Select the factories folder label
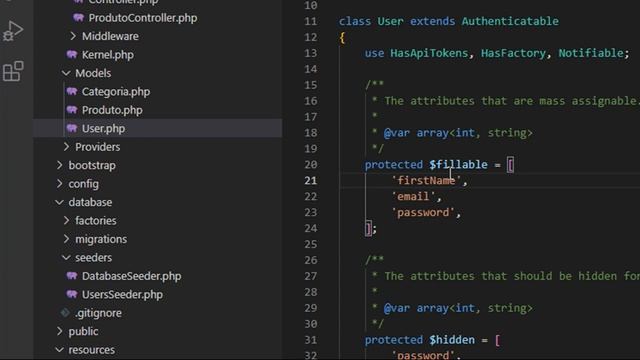Viewport: 640px width, 360px height. coord(96,220)
